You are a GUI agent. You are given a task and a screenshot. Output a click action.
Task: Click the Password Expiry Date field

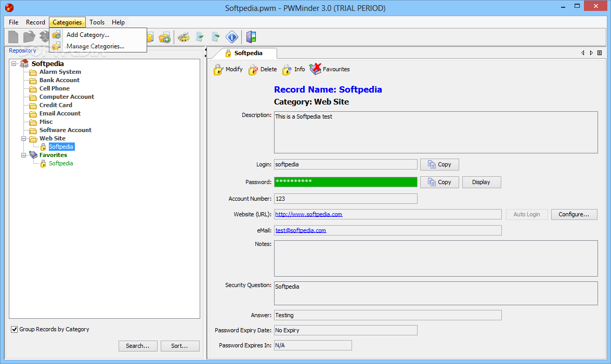346,331
